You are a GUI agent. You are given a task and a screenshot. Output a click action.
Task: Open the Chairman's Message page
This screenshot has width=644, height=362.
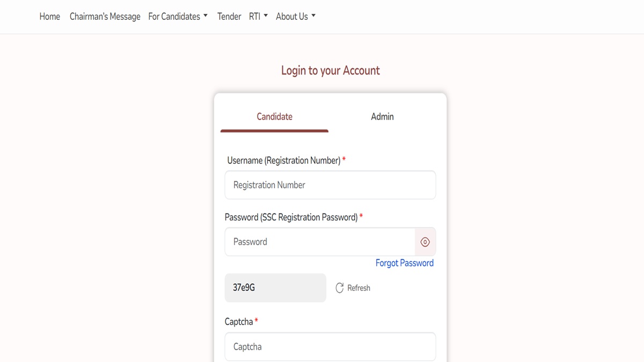pyautogui.click(x=105, y=16)
